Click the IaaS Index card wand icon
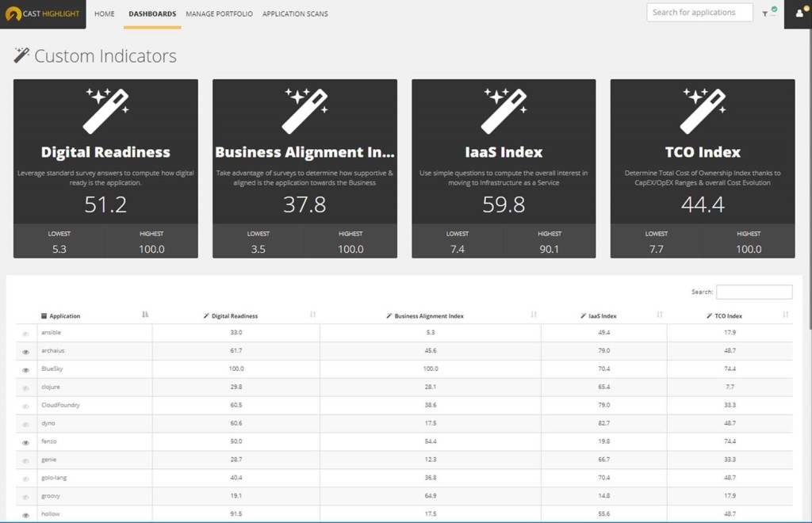This screenshot has width=812, height=523. [504, 111]
